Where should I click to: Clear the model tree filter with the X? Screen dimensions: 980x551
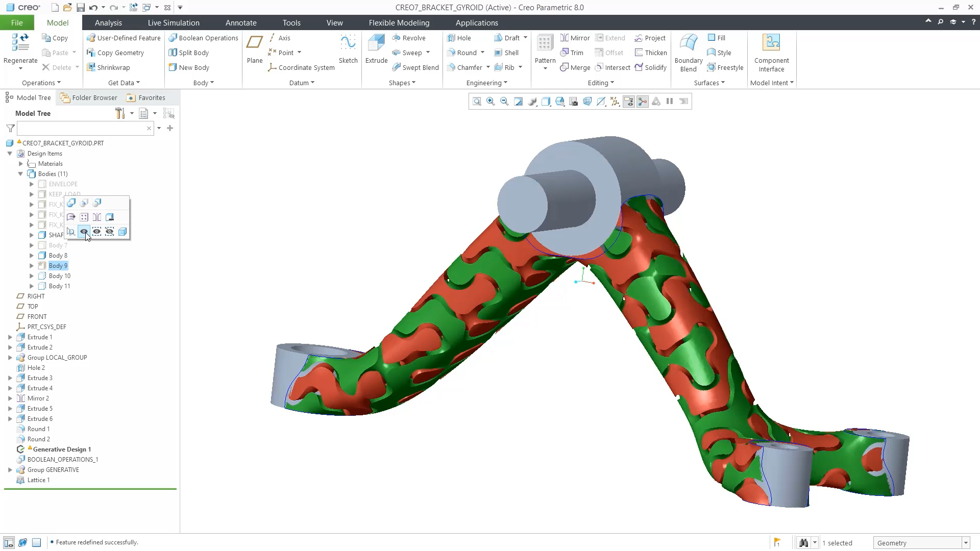(x=149, y=128)
